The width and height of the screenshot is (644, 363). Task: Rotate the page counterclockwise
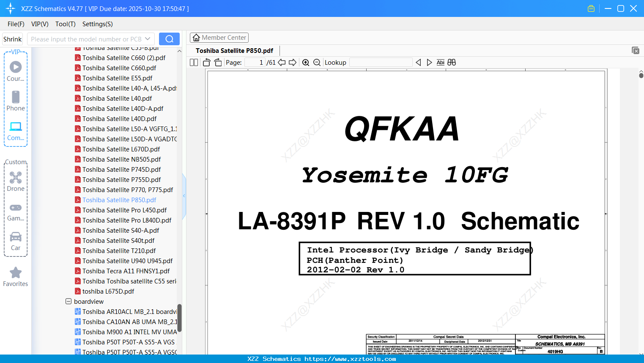pyautogui.click(x=207, y=63)
